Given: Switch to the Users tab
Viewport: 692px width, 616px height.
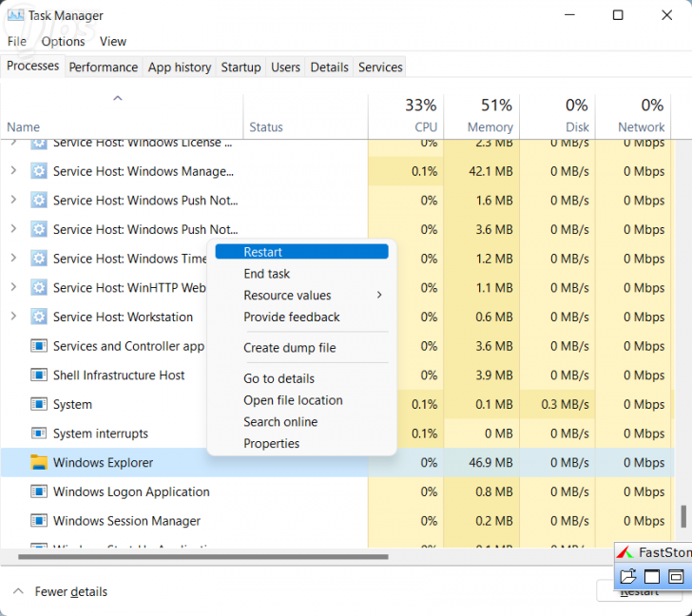Looking at the screenshot, I should pyautogui.click(x=285, y=67).
